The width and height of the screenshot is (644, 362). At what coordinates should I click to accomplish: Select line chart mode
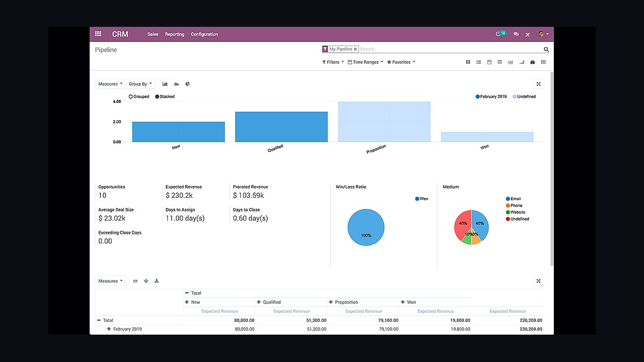coord(176,84)
